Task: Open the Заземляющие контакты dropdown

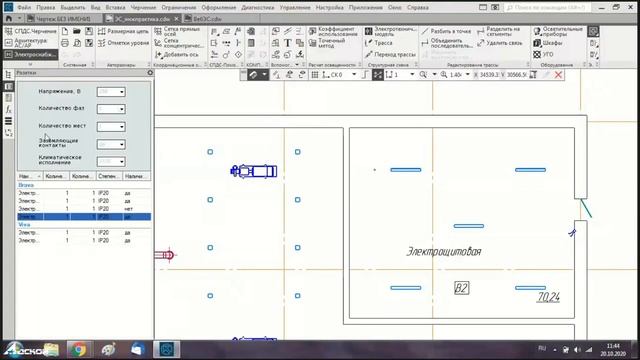Action: (111, 144)
